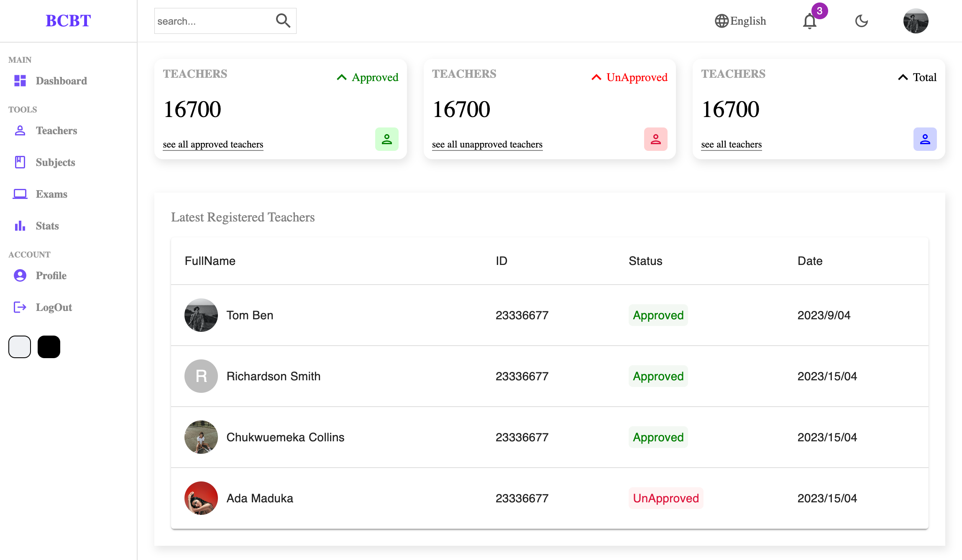Click the search magnifier icon
The height and width of the screenshot is (560, 962).
point(283,20)
